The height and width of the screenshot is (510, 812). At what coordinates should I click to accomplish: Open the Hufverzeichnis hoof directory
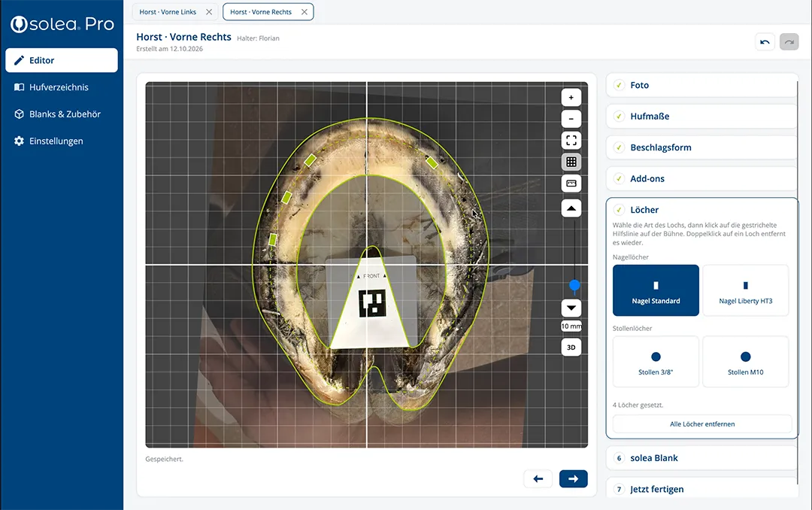(x=62, y=87)
